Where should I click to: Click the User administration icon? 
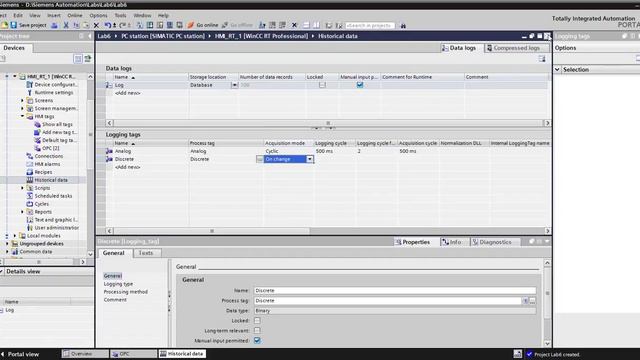(29, 228)
